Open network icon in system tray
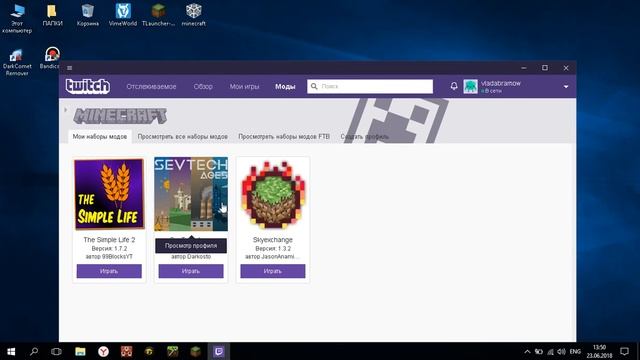Viewport: 640px width, 360px height. pos(550,351)
